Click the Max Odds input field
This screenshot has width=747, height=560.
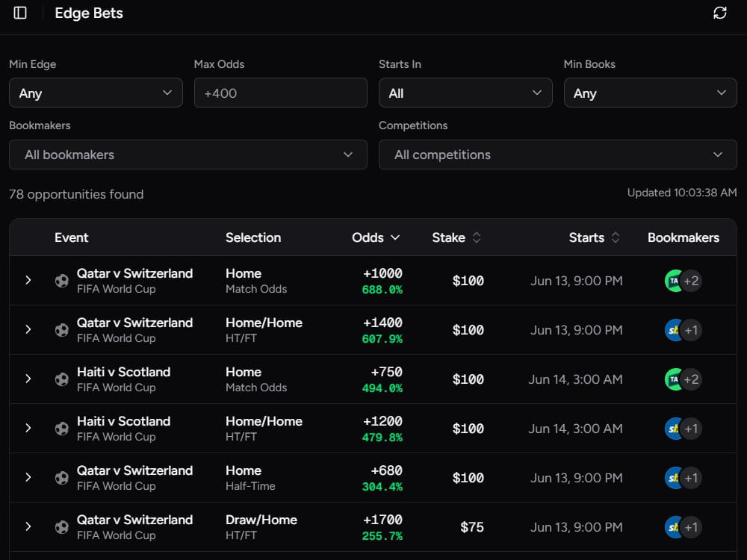(x=280, y=93)
